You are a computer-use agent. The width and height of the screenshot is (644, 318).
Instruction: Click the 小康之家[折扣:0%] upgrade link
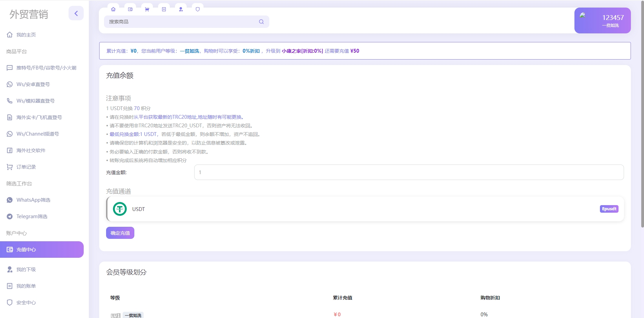(x=302, y=51)
